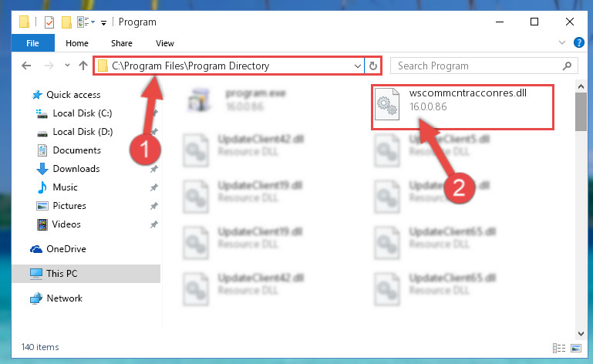Open the Share tab

coord(122,43)
